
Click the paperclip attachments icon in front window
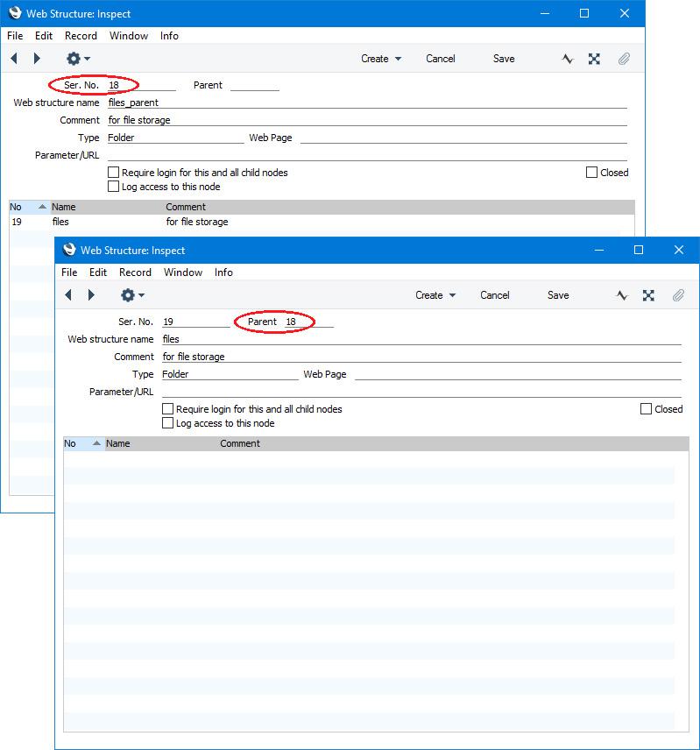click(x=678, y=295)
